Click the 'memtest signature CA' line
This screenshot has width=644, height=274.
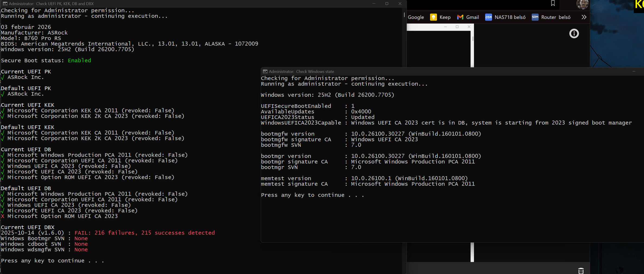click(368, 184)
